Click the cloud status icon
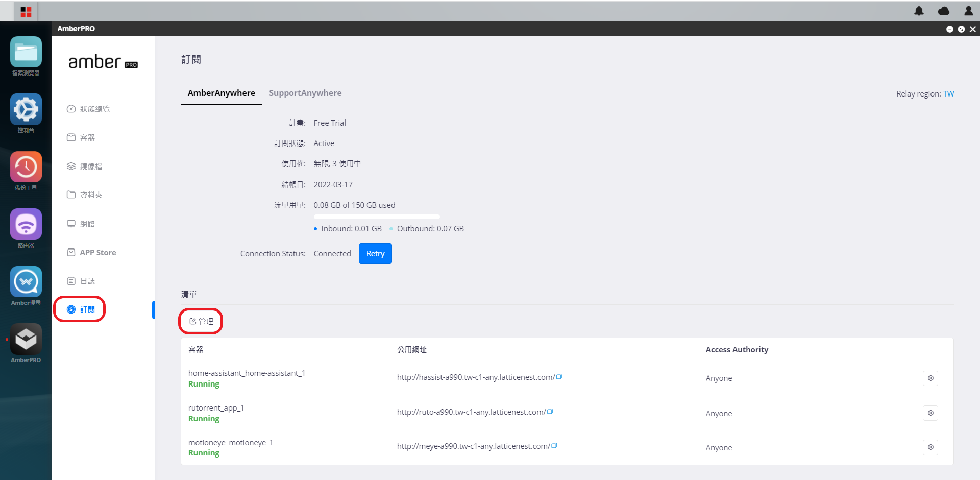Image resolution: width=980 pixels, height=480 pixels. click(x=944, y=11)
